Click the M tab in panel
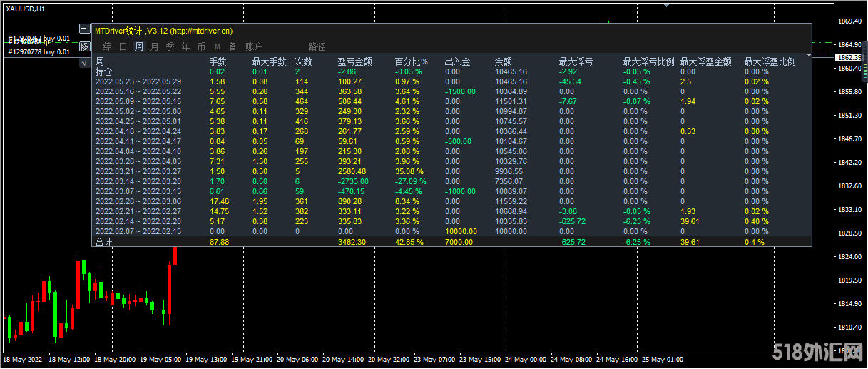Screen dimensions: 868x369 [x=217, y=46]
